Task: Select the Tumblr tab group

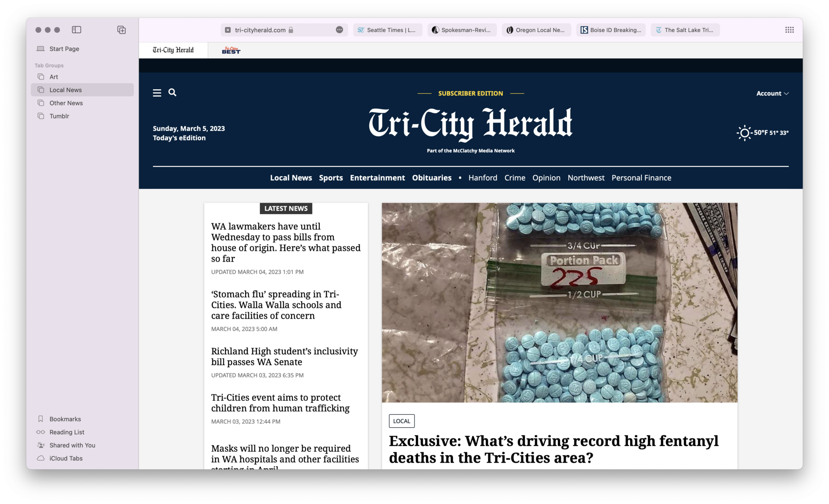Action: pos(82,116)
